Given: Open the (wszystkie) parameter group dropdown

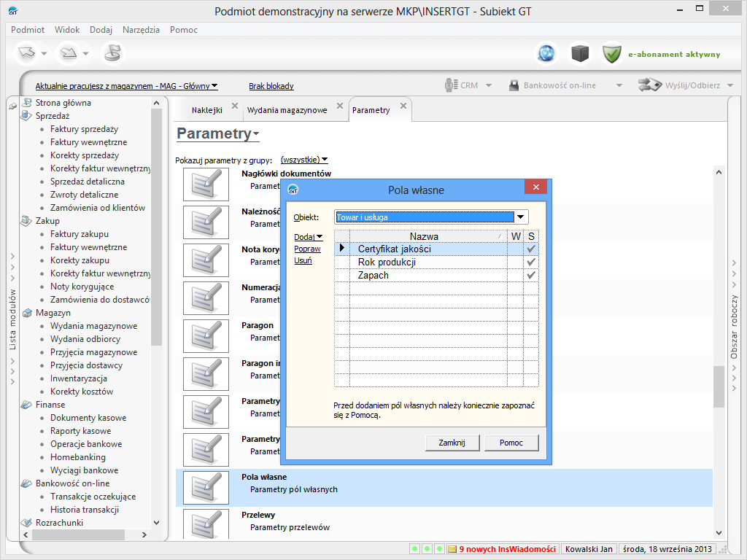Looking at the screenshot, I should pyautogui.click(x=304, y=160).
